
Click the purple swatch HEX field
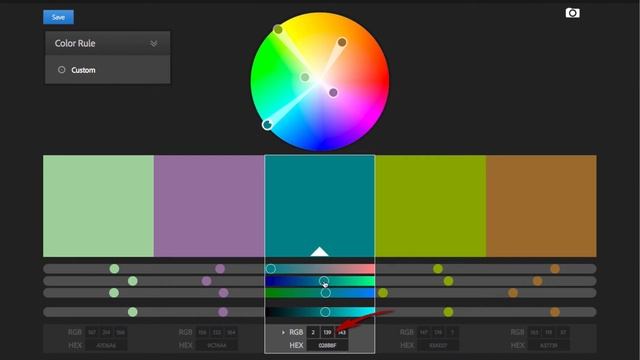217,345
